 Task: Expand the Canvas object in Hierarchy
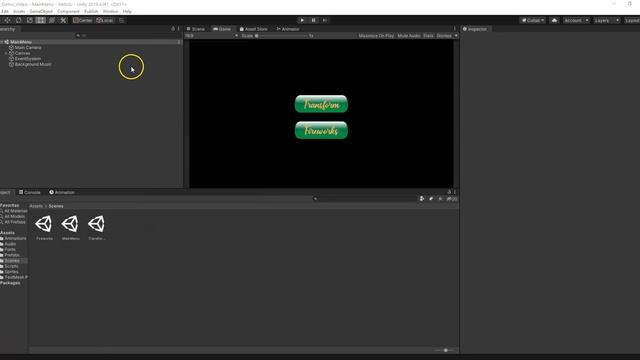6,53
